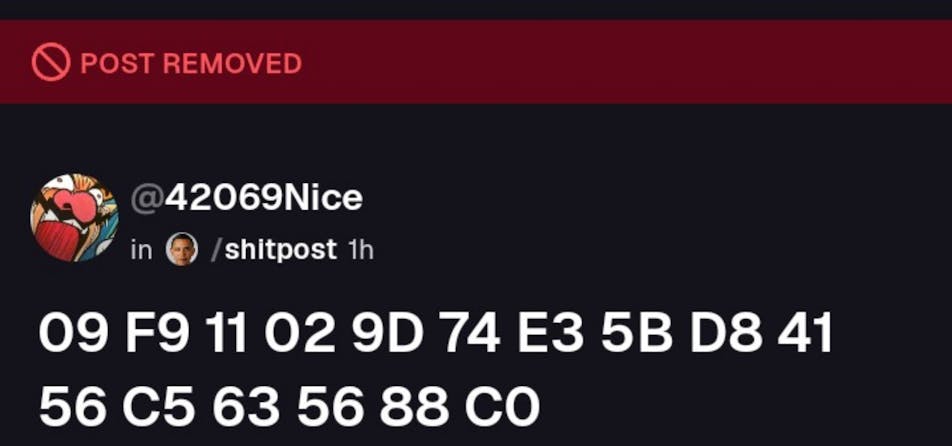Click the word "in" before the community
The width and height of the screenshot is (952, 446).
141,249
